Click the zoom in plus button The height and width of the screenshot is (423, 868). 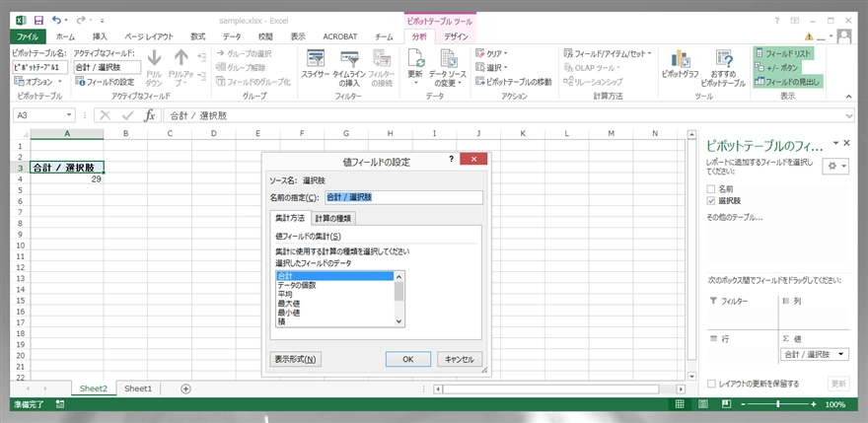pos(813,404)
